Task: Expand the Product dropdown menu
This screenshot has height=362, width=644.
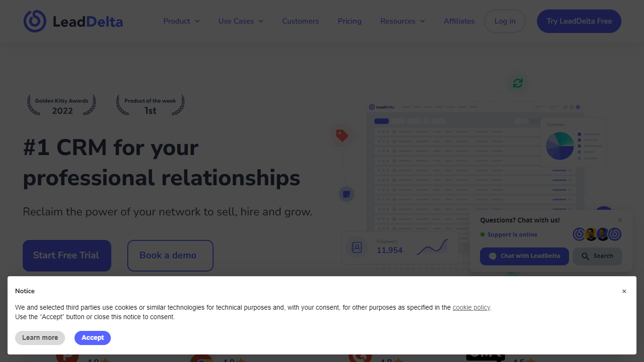Action: 181,21
